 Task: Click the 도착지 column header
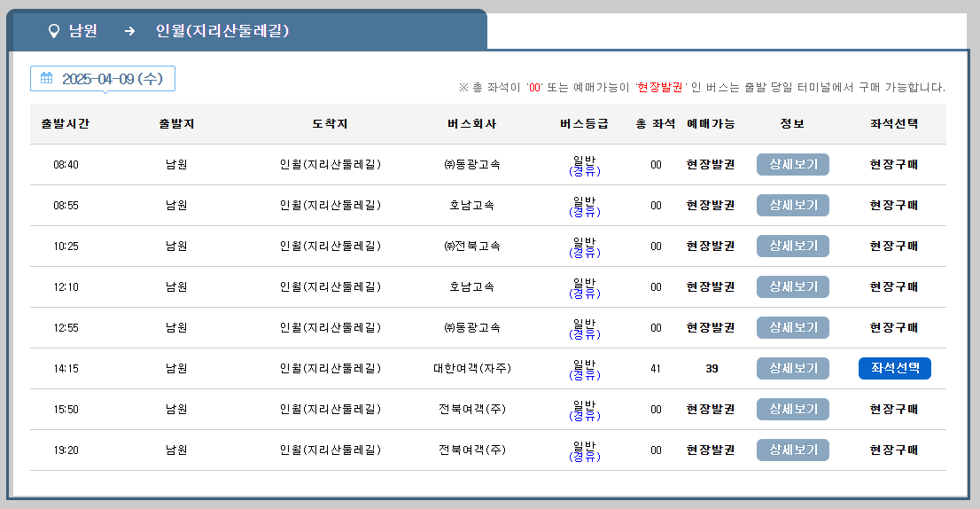(330, 124)
